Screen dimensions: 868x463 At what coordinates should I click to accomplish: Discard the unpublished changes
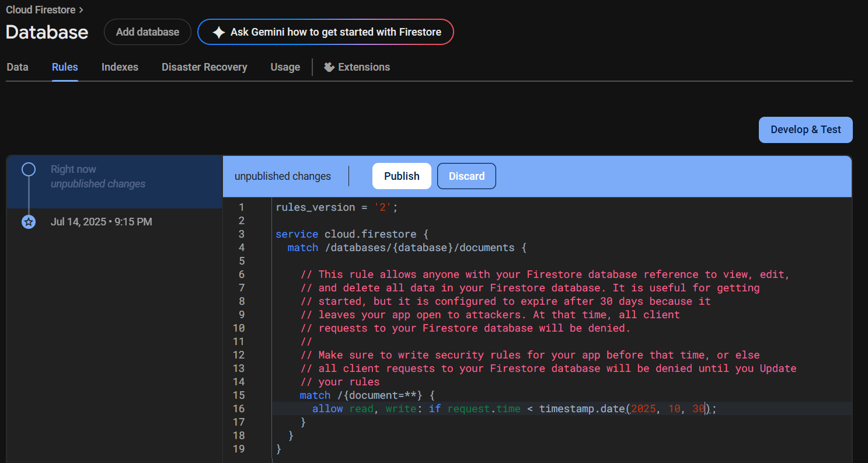point(466,176)
